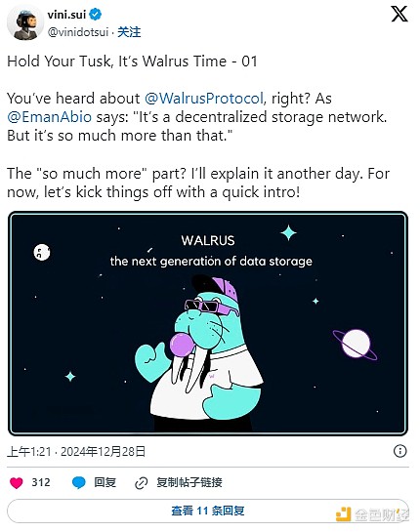This screenshot has height=532, width=420.
Task: Click the 312 likes count
Action: point(41,482)
